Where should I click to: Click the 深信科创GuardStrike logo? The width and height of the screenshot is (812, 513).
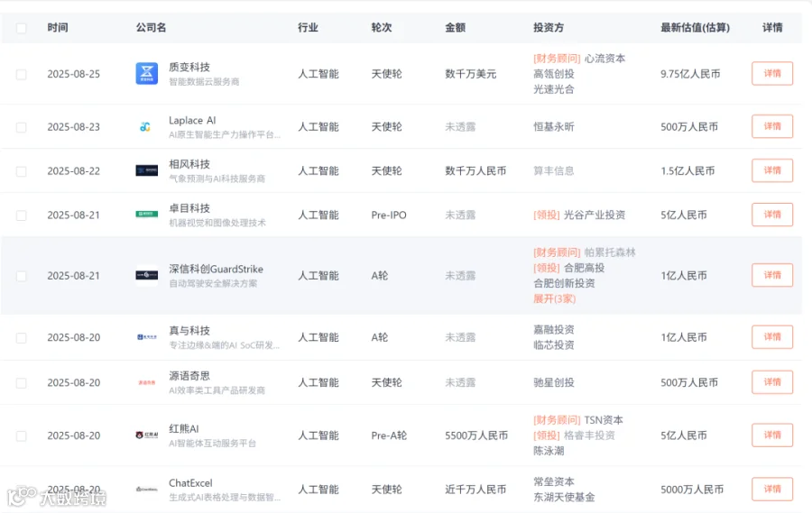(146, 275)
